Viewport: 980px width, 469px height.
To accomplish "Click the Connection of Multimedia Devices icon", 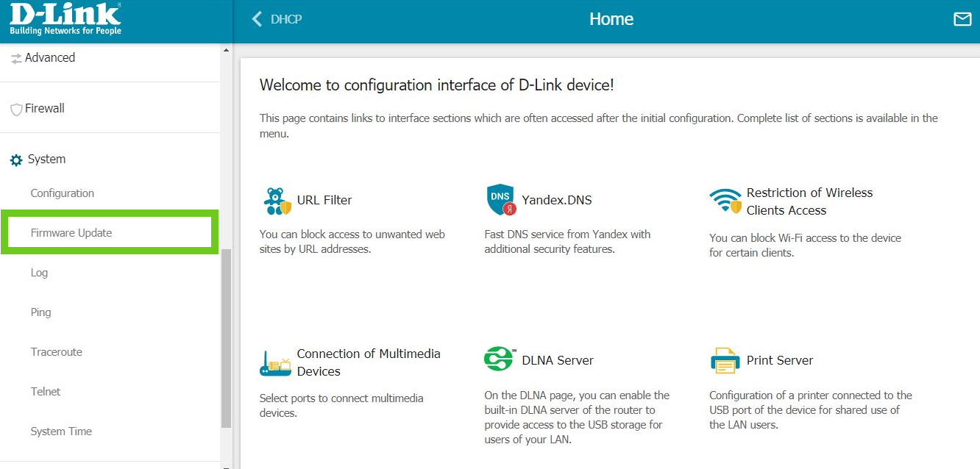I will coord(276,363).
